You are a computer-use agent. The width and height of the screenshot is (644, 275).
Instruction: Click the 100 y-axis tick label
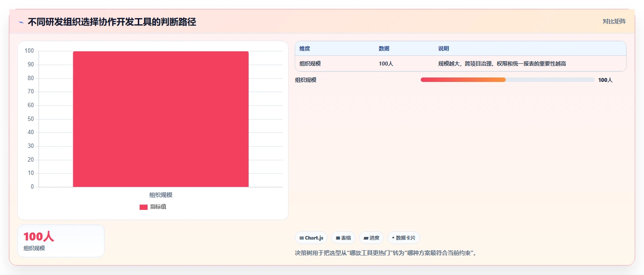coord(29,51)
